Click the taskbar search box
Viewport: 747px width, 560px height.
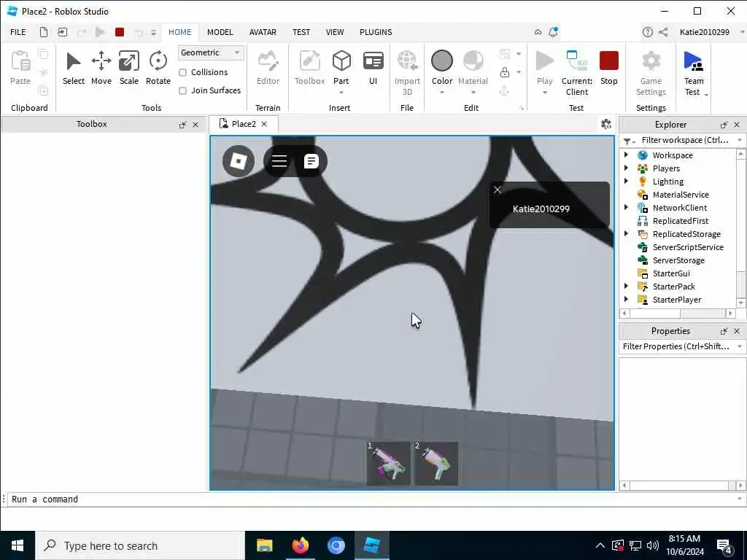[140, 545]
